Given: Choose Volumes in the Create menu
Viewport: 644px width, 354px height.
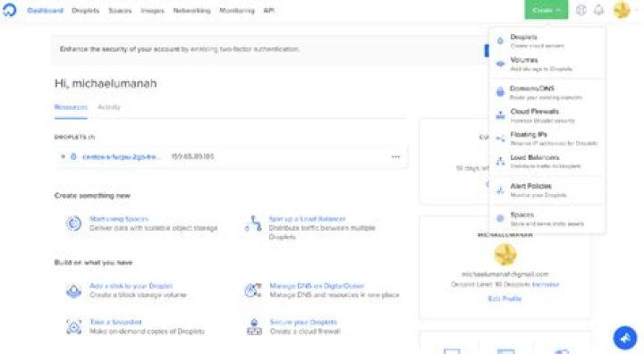Looking at the screenshot, I should [547, 63].
